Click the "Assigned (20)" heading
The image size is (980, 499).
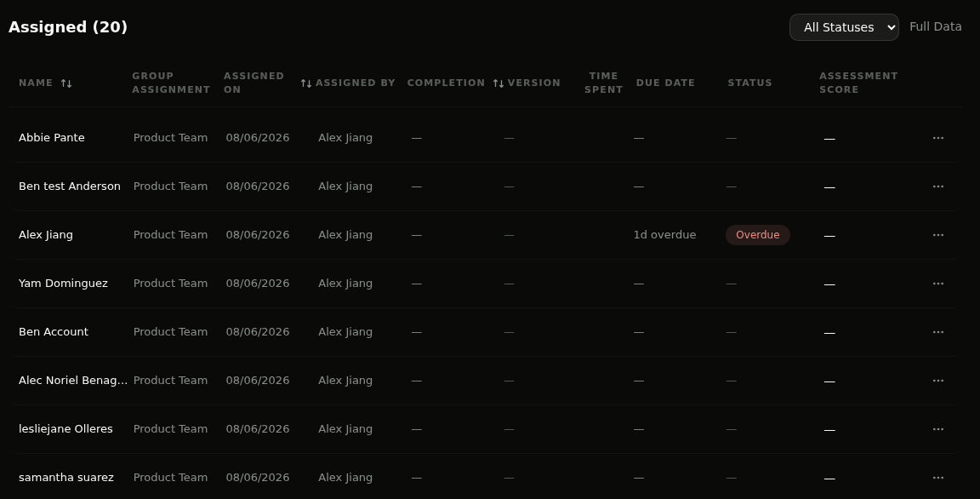tap(67, 27)
